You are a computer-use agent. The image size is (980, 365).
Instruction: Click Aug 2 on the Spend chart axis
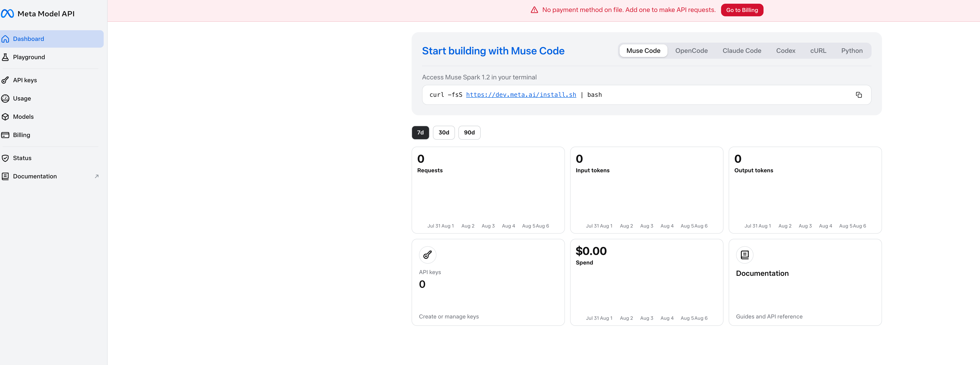[626, 318]
